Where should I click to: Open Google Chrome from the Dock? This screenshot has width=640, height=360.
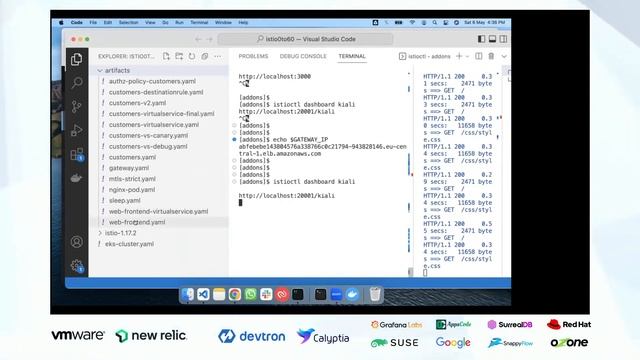235,294
